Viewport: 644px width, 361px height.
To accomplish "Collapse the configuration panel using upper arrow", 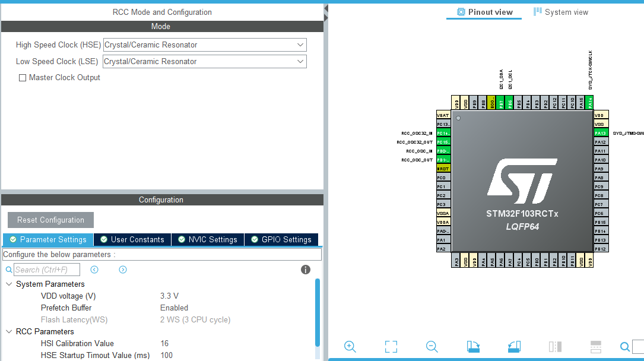I will coord(326,8).
